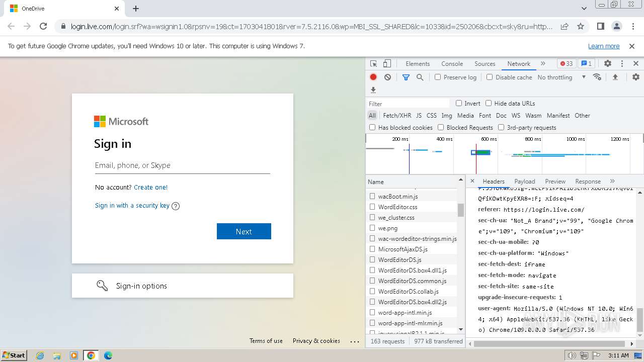Filter requests by Fetch/XHR type

coord(397,115)
